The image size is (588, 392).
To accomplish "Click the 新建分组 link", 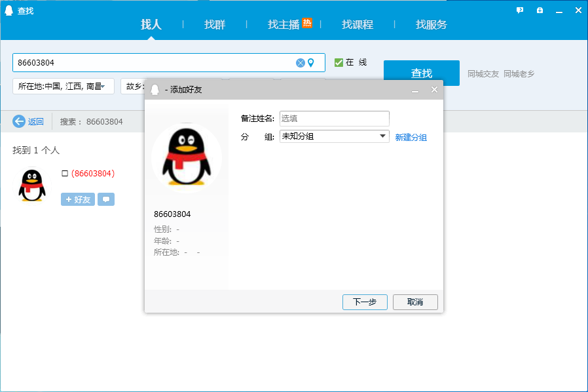I will click(x=411, y=138).
